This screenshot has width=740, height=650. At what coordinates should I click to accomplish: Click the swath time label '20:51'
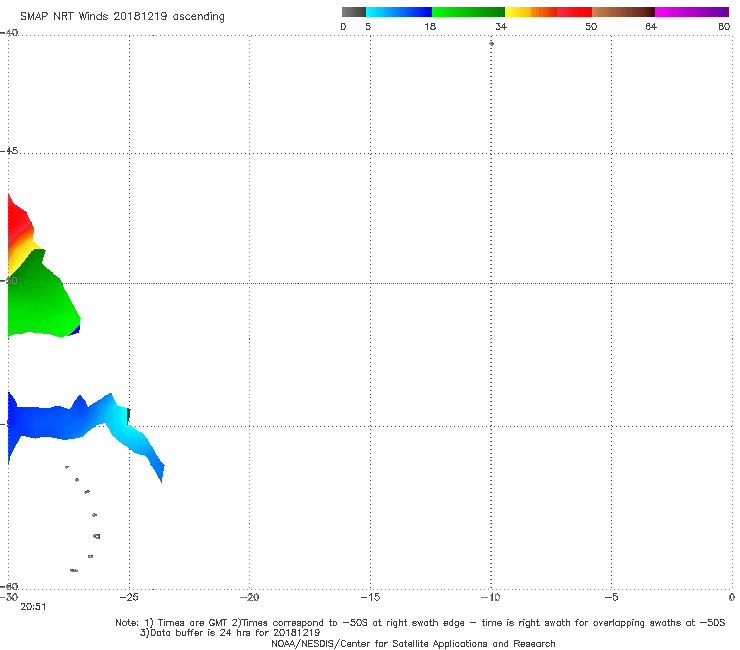pyautogui.click(x=34, y=607)
